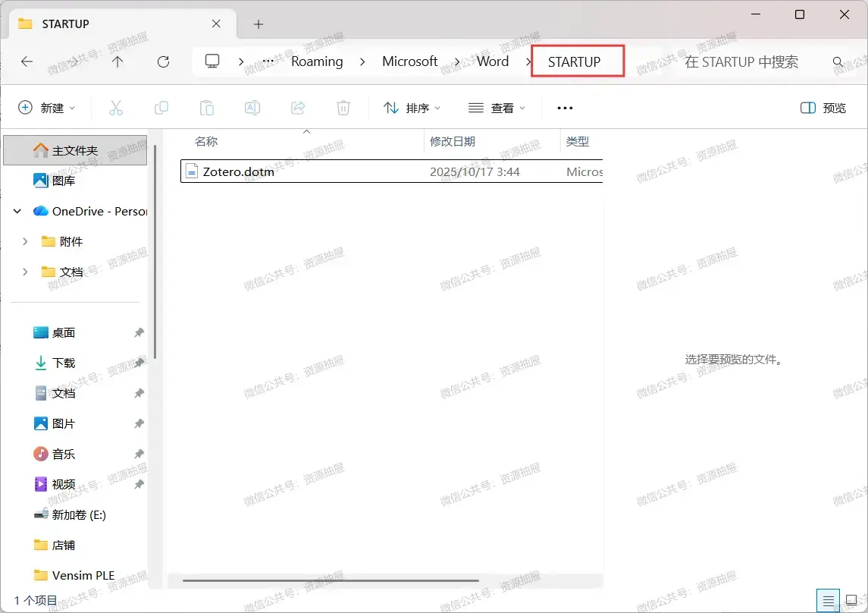Click the Share icon in toolbar
Viewport: 868px width, 613px height.
click(x=298, y=108)
